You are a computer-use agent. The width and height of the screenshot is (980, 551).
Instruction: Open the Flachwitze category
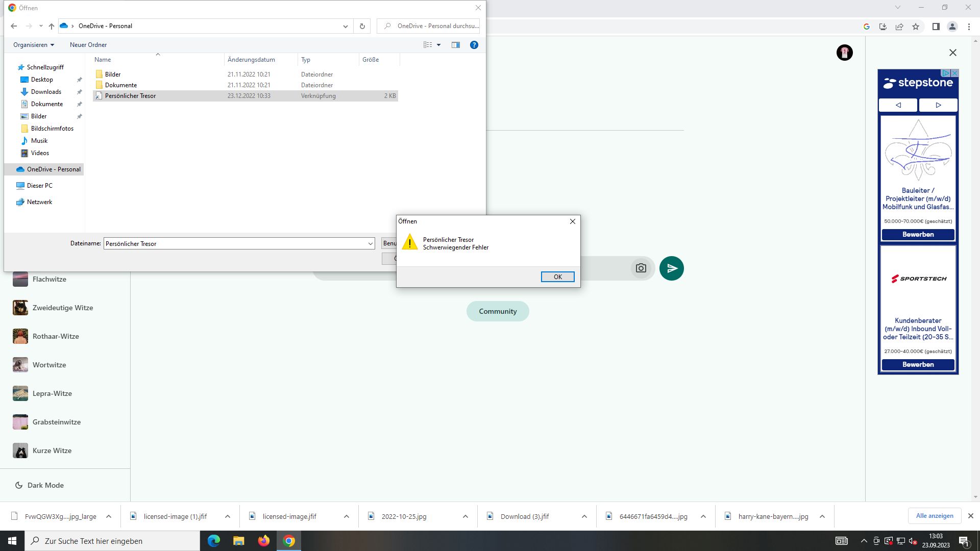pyautogui.click(x=49, y=279)
